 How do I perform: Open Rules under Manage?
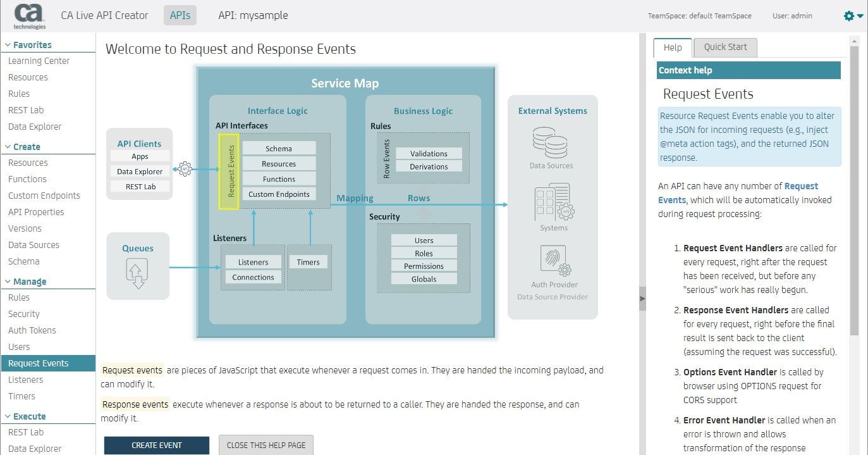(19, 297)
